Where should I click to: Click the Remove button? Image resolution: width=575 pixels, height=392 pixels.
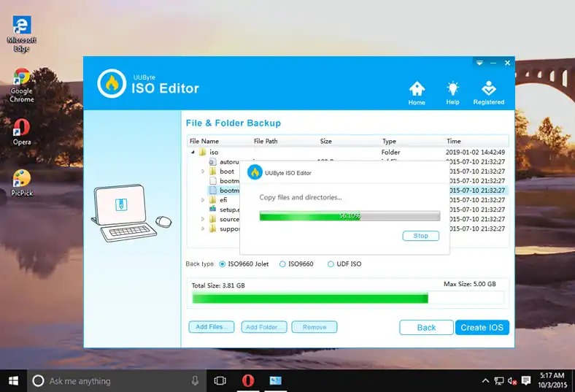click(x=314, y=327)
